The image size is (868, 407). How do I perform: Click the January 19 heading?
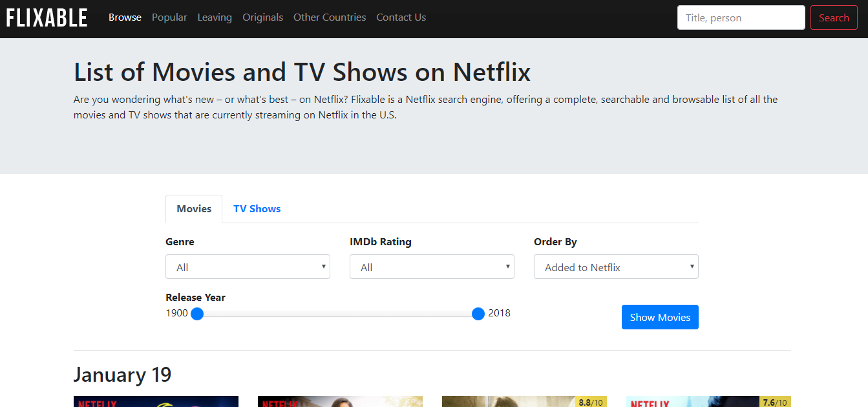[122, 375]
